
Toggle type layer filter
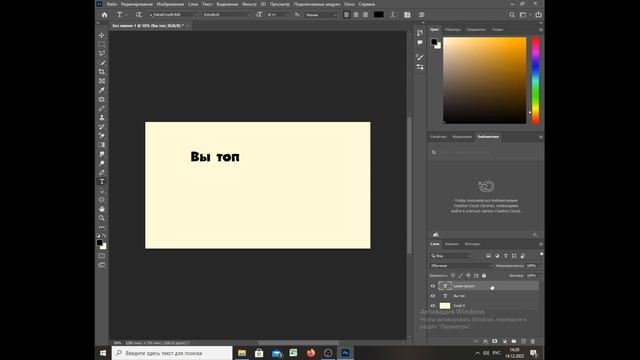click(x=505, y=256)
